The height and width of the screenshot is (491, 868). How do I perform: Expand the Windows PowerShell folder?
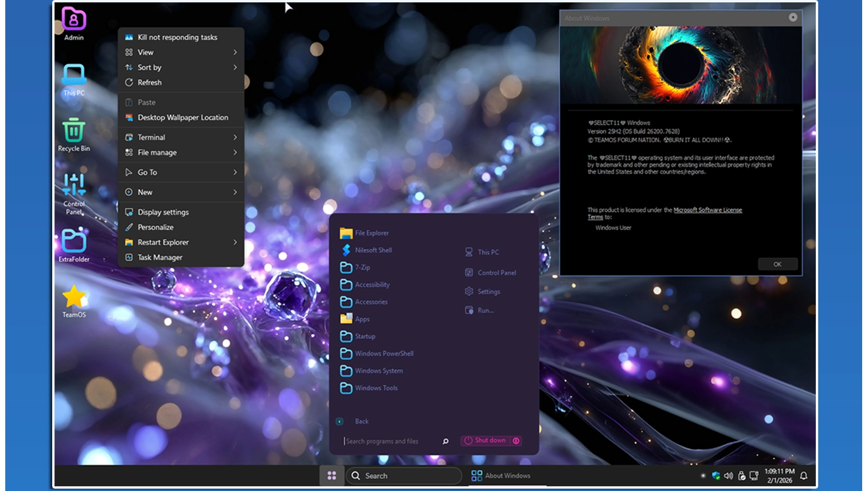(x=384, y=353)
